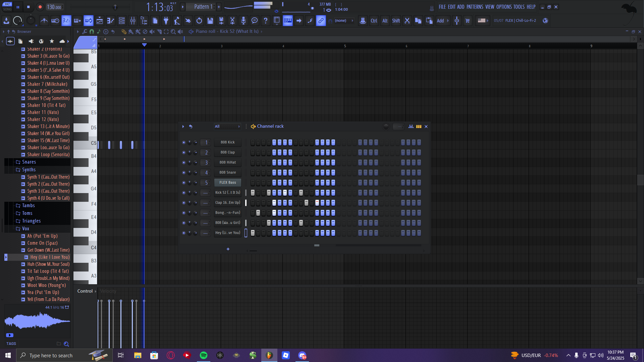
Task: Click the Channel rack graph editor icon
Action: pyautogui.click(x=411, y=126)
